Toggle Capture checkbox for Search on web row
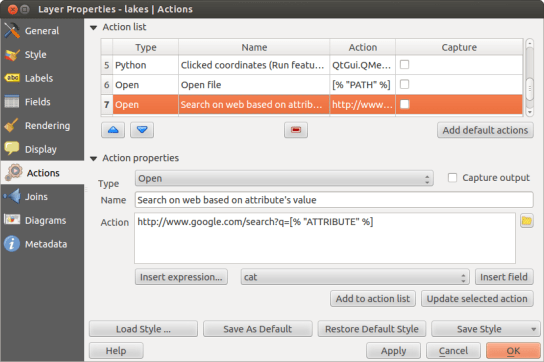 pos(405,104)
